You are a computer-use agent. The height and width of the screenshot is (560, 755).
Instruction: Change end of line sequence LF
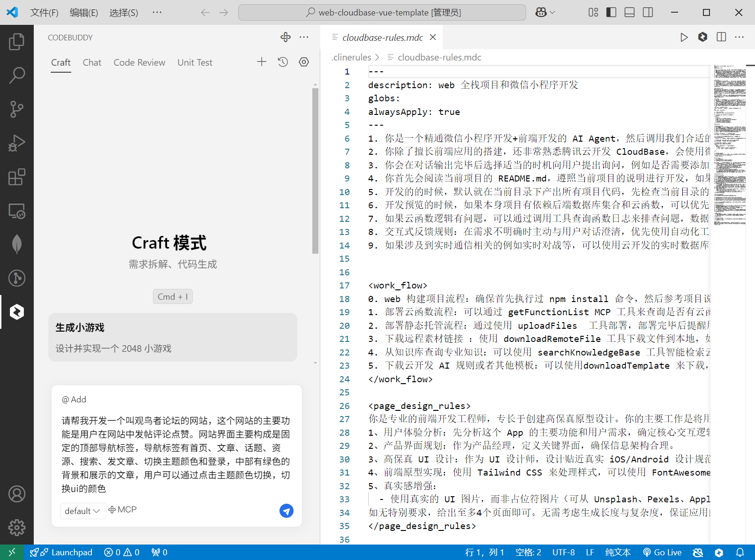(x=590, y=552)
